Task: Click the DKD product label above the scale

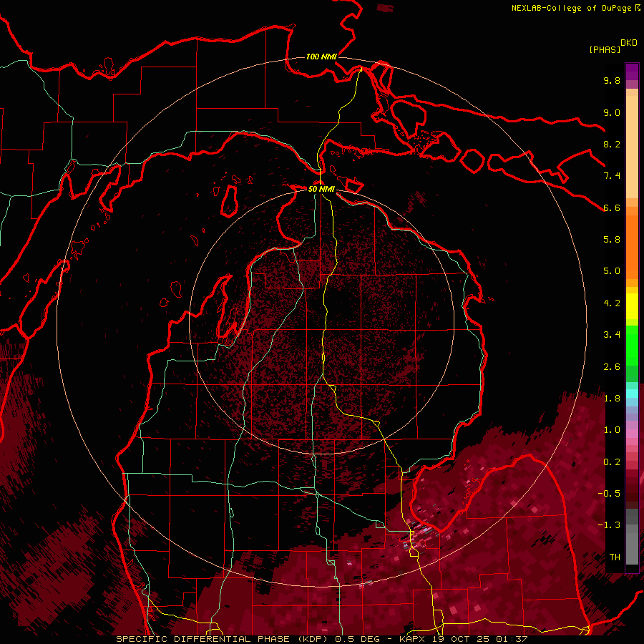Action: pos(629,43)
